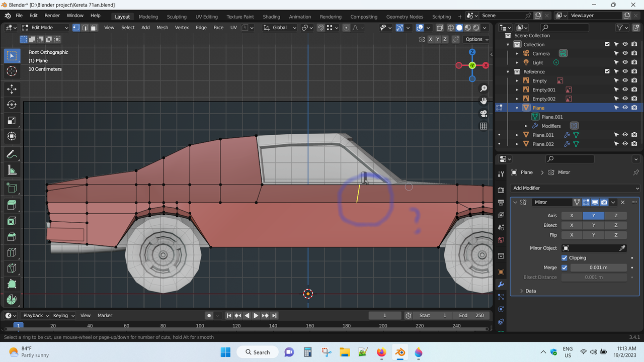Image resolution: width=644 pixels, height=362 pixels.
Task: Disable the Clipping checkbox in Mirror modifier
Action: pyautogui.click(x=564, y=257)
